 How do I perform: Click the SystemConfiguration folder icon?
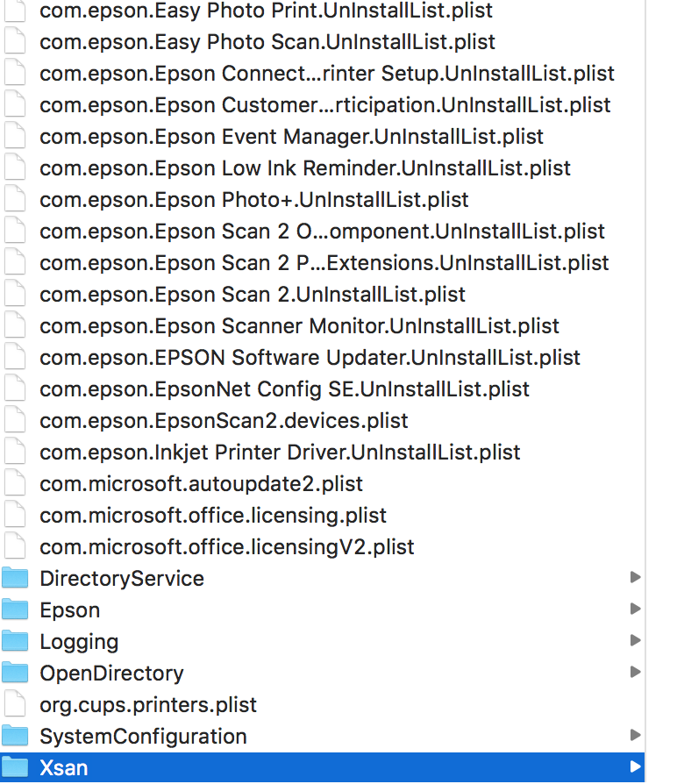15,737
